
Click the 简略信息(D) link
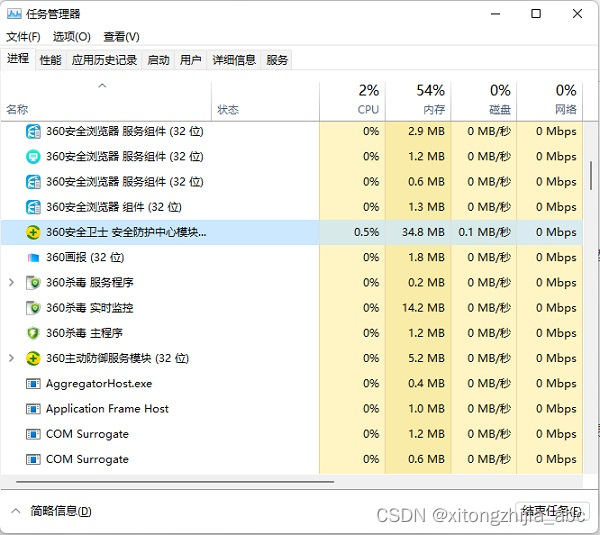click(x=61, y=511)
